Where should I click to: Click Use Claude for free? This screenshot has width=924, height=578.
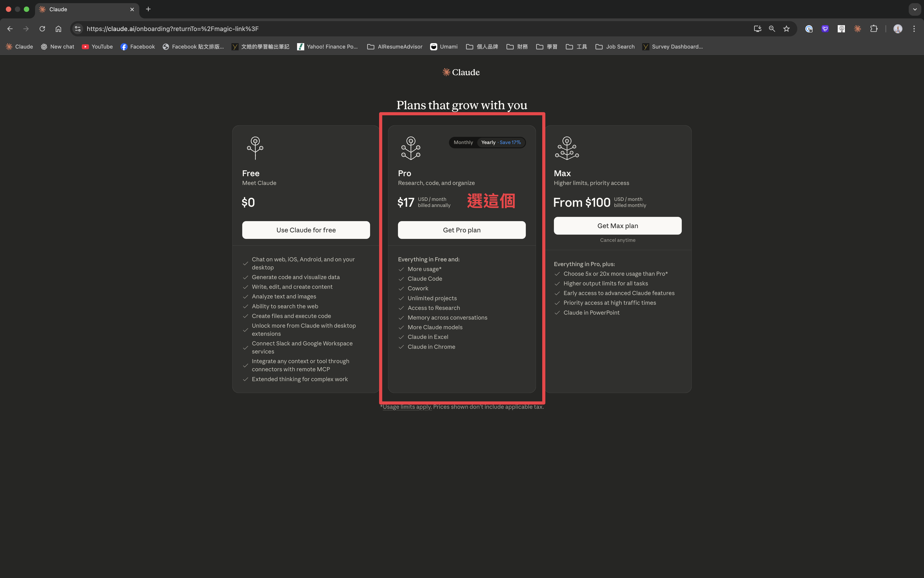coord(306,230)
